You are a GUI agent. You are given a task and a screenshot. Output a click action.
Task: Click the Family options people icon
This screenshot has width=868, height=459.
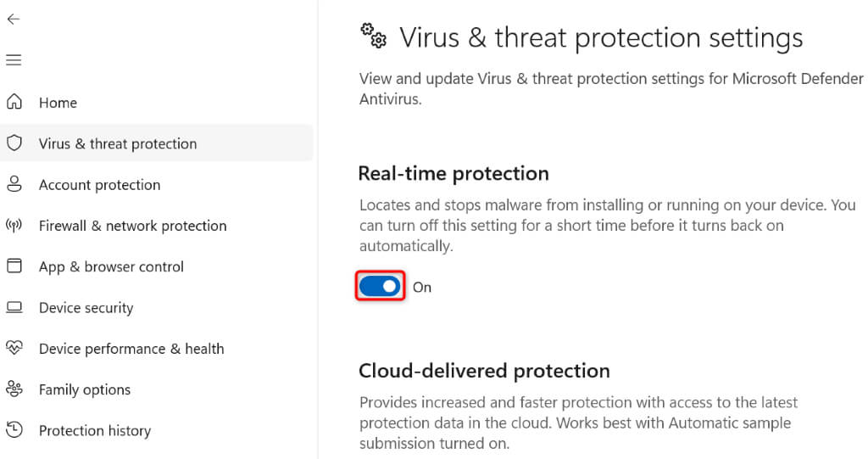[x=14, y=389]
